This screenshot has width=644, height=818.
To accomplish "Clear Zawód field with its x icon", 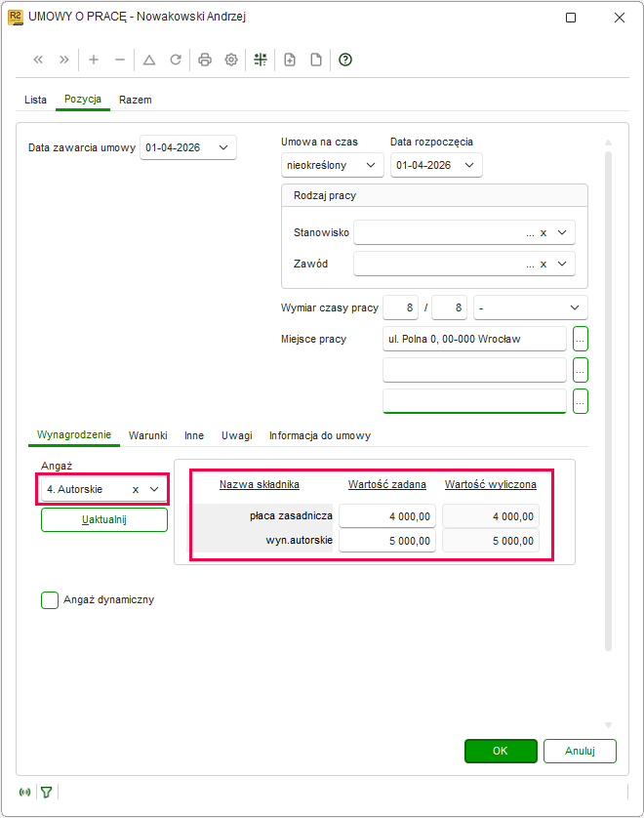I will tap(543, 265).
